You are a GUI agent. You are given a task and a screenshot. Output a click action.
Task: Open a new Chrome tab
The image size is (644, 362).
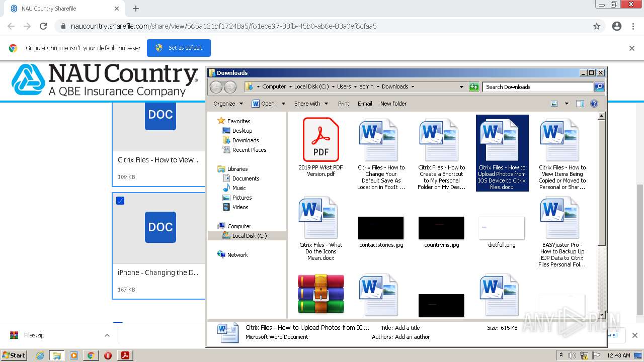click(136, 9)
